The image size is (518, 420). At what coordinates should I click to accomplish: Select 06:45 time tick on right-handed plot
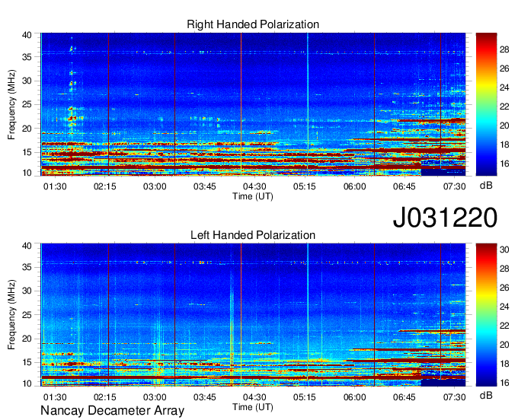[404, 186]
